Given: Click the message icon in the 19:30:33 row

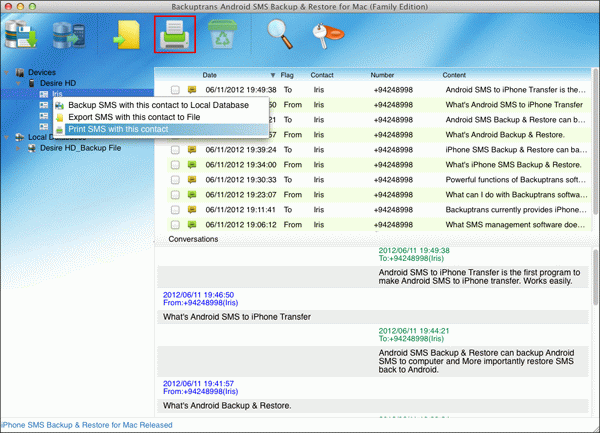Looking at the screenshot, I should 192,180.
